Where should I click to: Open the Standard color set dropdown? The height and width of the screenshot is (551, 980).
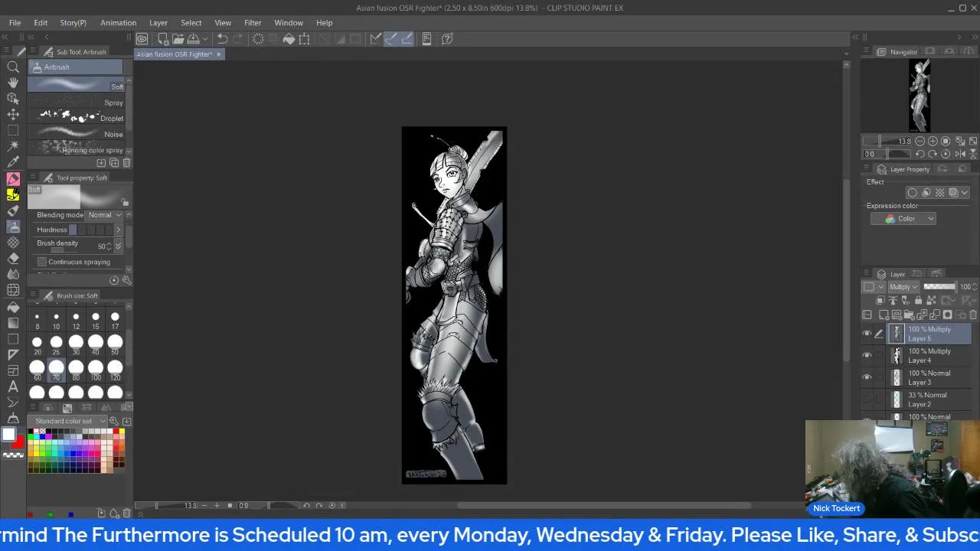pyautogui.click(x=70, y=421)
